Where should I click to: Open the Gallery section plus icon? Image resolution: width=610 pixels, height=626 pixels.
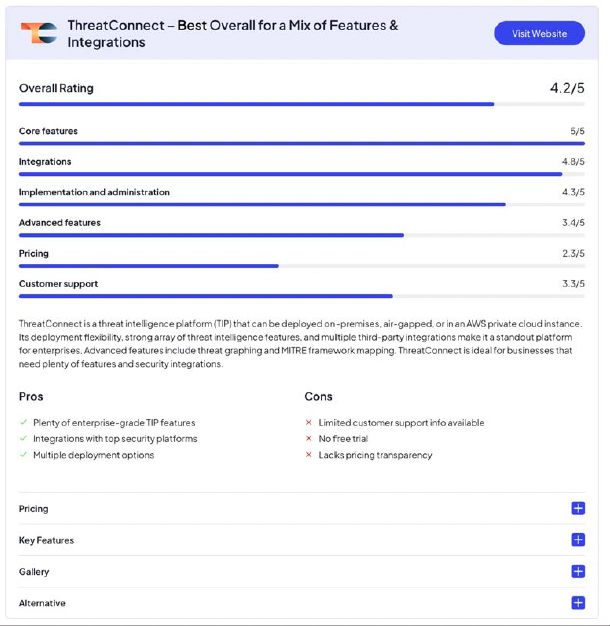578,572
